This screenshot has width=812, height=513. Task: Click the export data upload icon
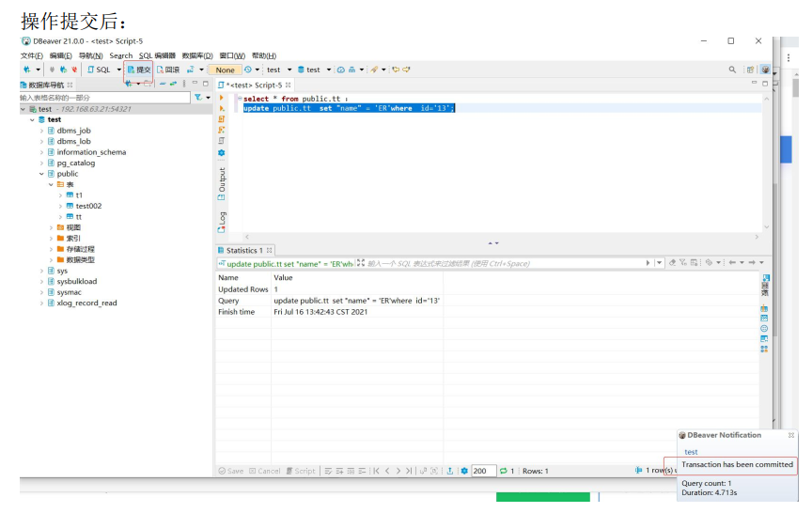pyautogui.click(x=450, y=471)
